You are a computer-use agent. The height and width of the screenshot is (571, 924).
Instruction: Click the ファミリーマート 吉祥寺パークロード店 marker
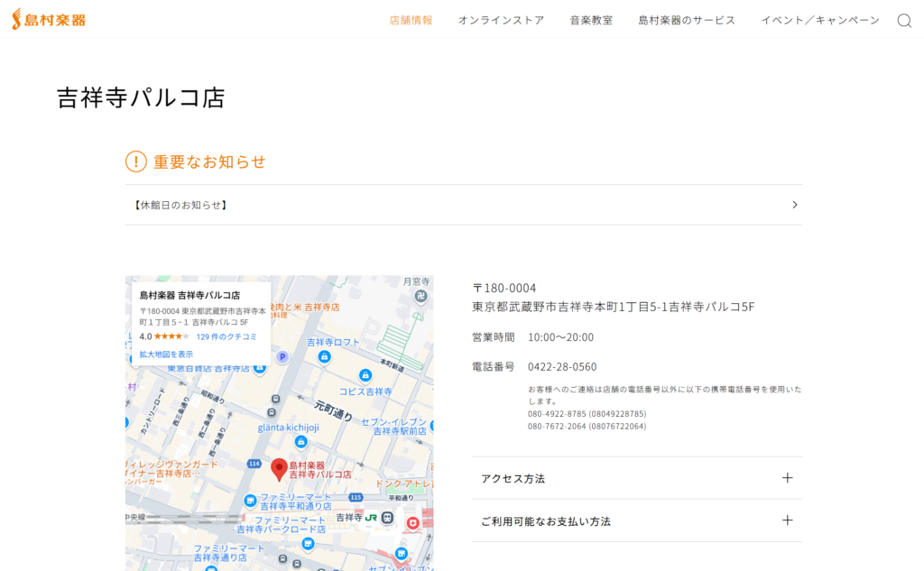coord(308,543)
